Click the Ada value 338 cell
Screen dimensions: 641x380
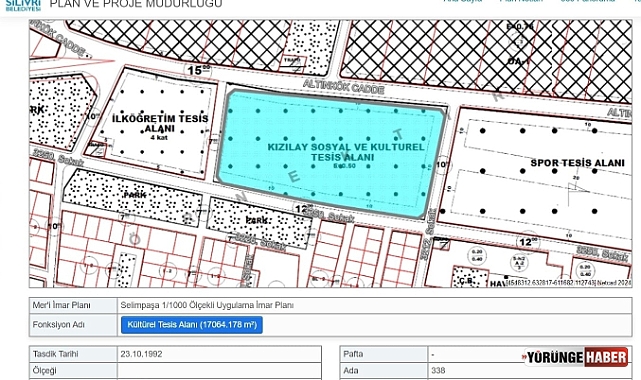529,371
